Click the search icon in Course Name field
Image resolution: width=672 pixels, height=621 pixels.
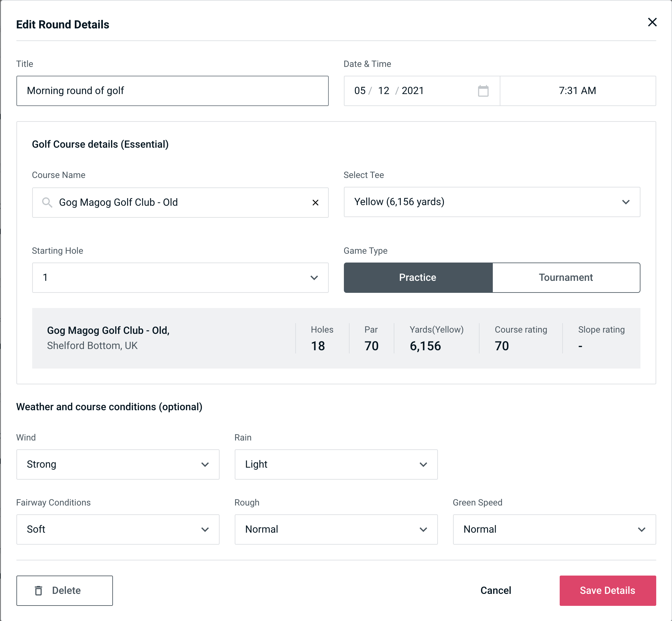pos(46,203)
